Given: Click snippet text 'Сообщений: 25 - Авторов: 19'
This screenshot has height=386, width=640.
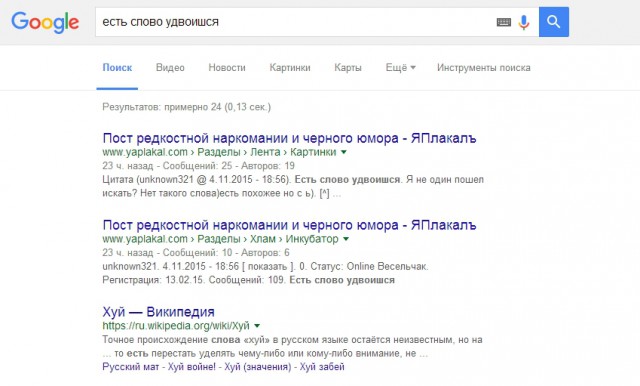Looking at the screenshot, I should (x=229, y=166).
